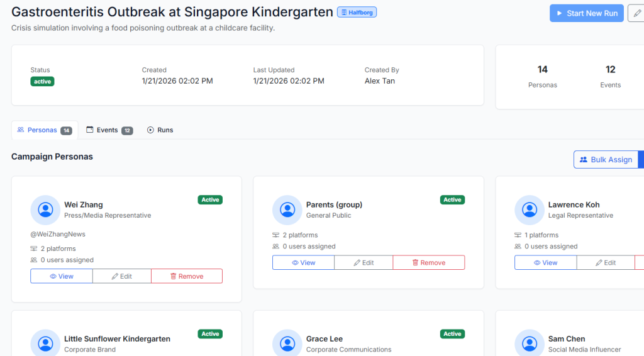
Task: View the Wei Zhang persona
Action: click(62, 276)
